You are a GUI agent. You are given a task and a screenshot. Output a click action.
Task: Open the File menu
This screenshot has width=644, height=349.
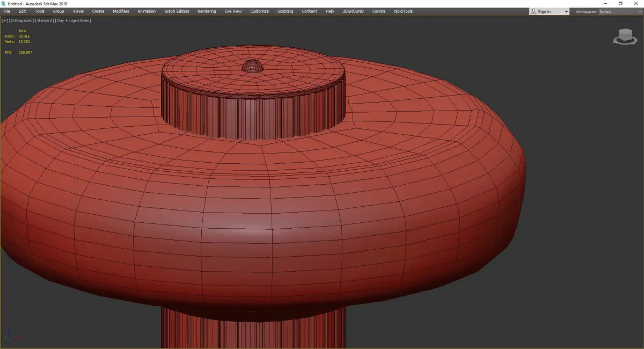7,11
